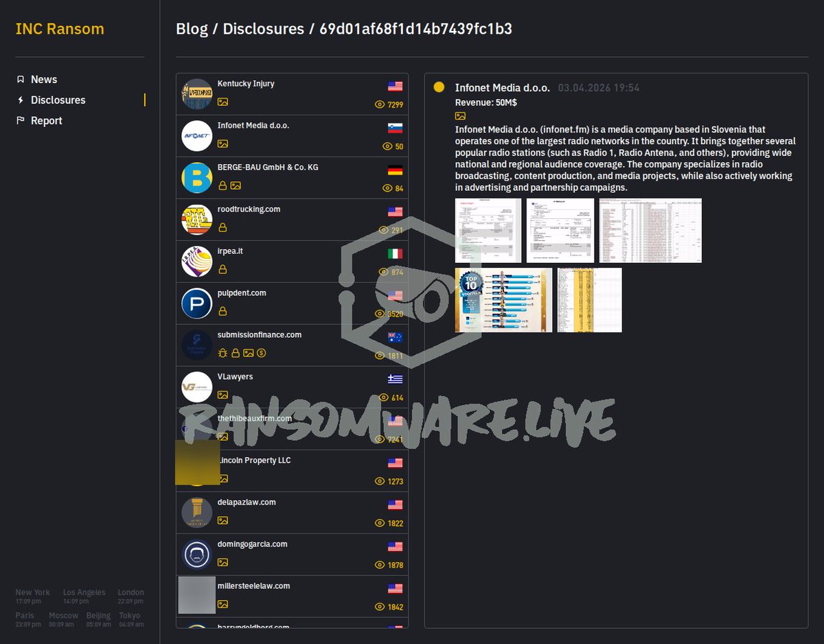The image size is (824, 644).
Task: Click the image icon under domingogarcia.com
Action: [222, 562]
